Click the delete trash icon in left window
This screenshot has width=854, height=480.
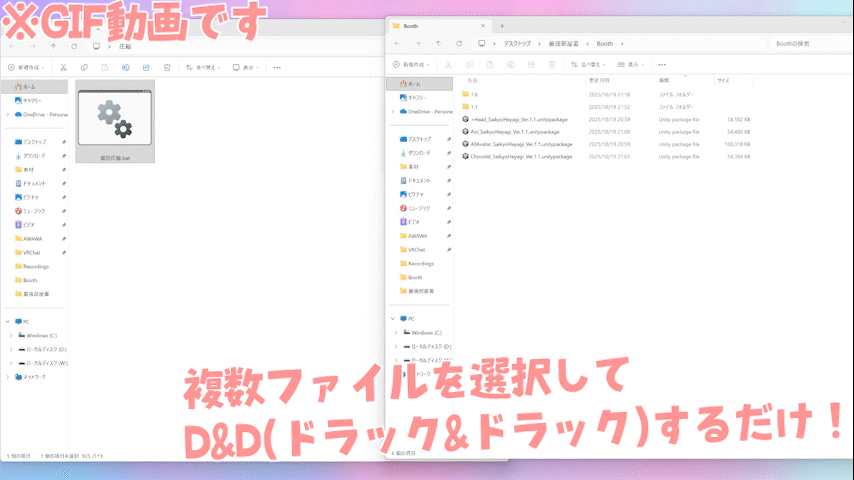pos(167,68)
